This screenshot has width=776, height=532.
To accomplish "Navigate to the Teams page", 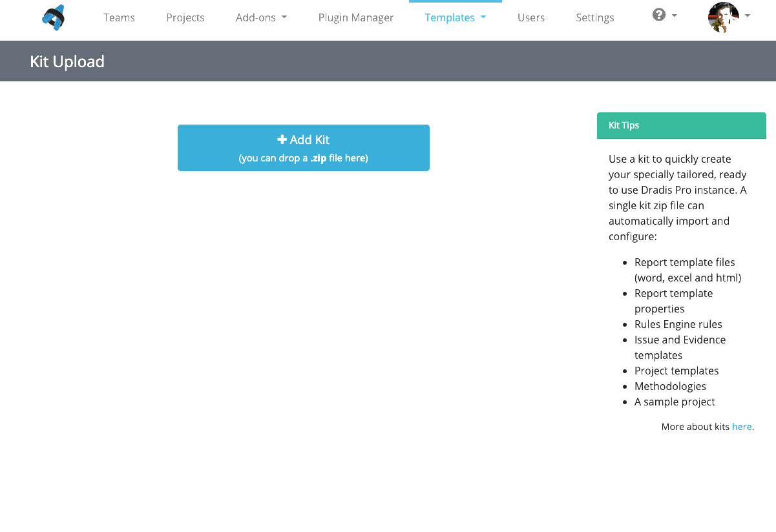I will tap(119, 17).
